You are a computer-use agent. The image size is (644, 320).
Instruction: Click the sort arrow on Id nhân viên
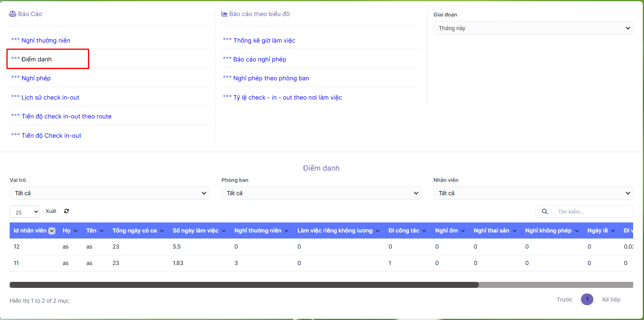pos(52,231)
